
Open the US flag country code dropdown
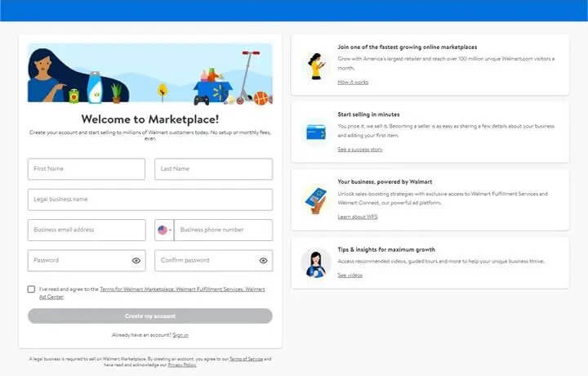[164, 230]
